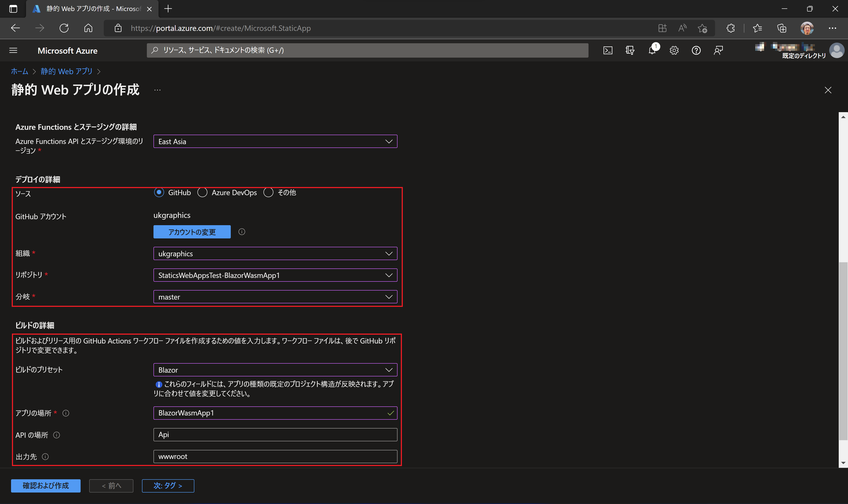Open portal settings gear
This screenshot has width=848, height=504.
(x=674, y=50)
